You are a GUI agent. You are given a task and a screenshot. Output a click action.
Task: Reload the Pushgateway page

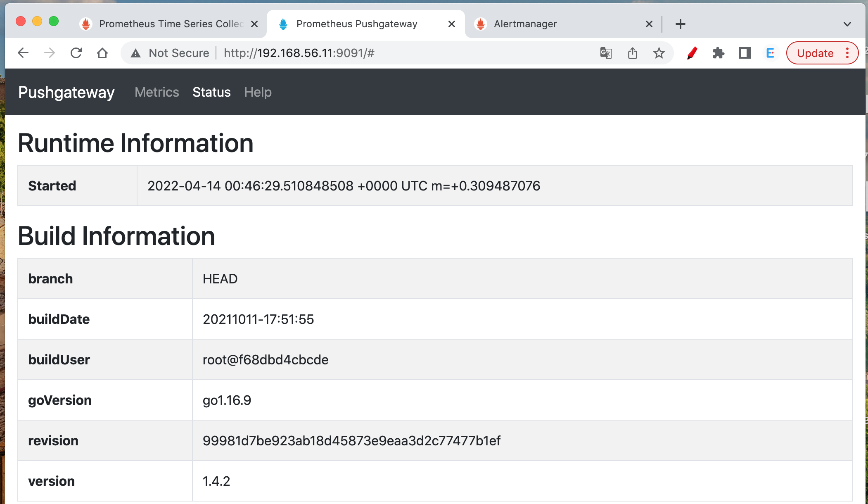pyautogui.click(x=76, y=53)
